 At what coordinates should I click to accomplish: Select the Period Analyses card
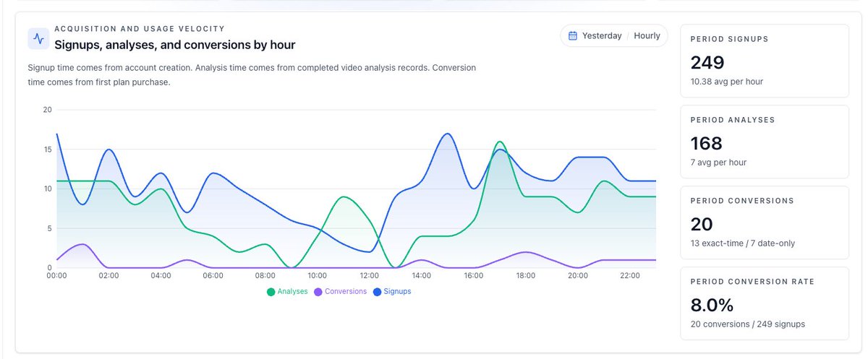click(x=765, y=142)
